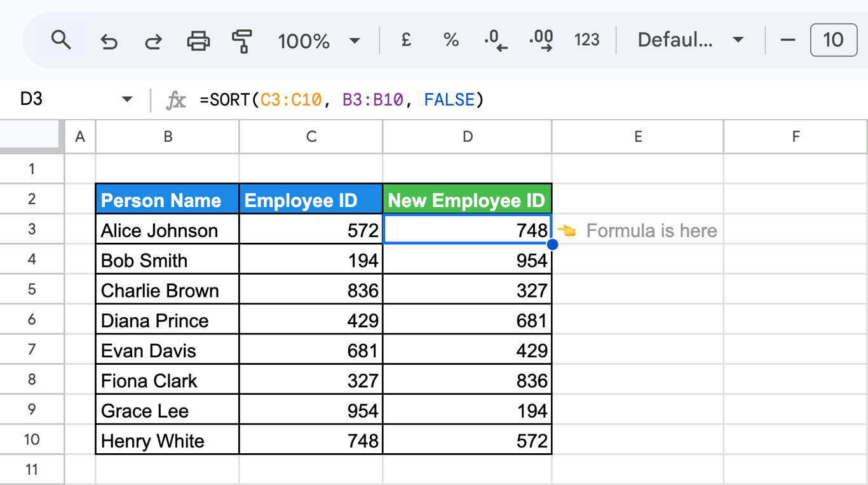This screenshot has height=485, width=868.
Task: Click New Employee ID 681 in row 6
Action: pos(468,320)
